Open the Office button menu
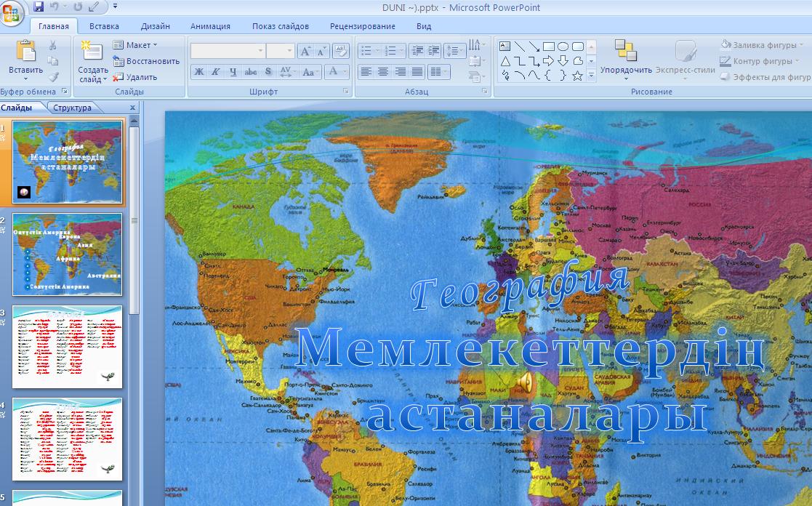Image resolution: width=812 pixels, height=506 pixels. click(x=12, y=12)
